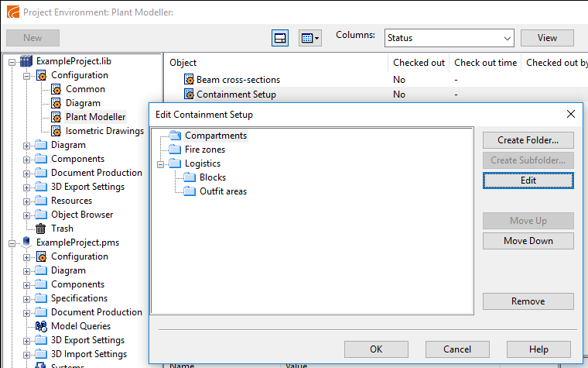588x368 pixels.
Task: Select the Fire zones folder
Action: [204, 150]
